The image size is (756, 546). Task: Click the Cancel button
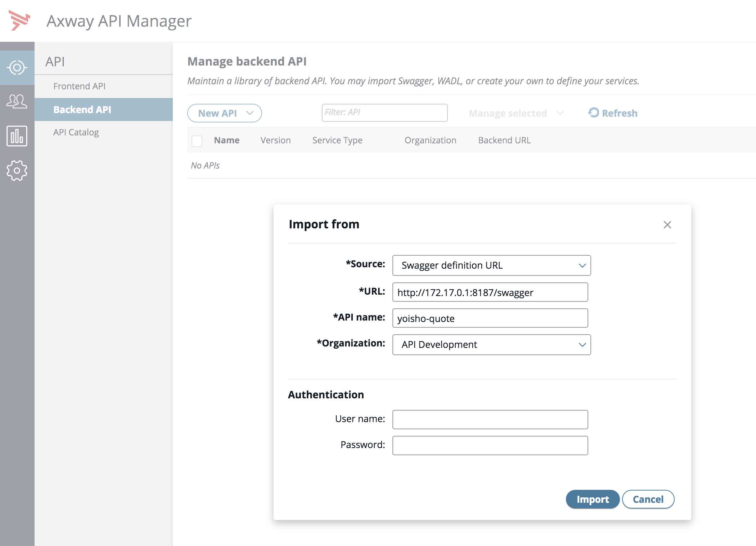[648, 499]
